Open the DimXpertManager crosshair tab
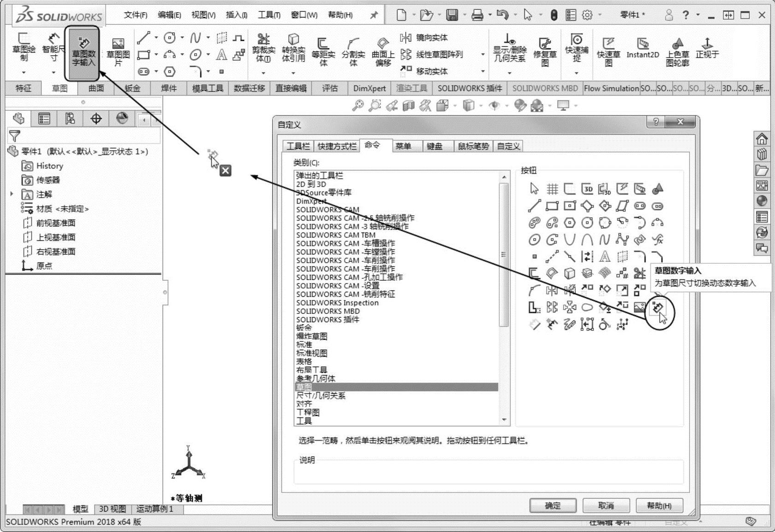775x532 pixels. 96,119
